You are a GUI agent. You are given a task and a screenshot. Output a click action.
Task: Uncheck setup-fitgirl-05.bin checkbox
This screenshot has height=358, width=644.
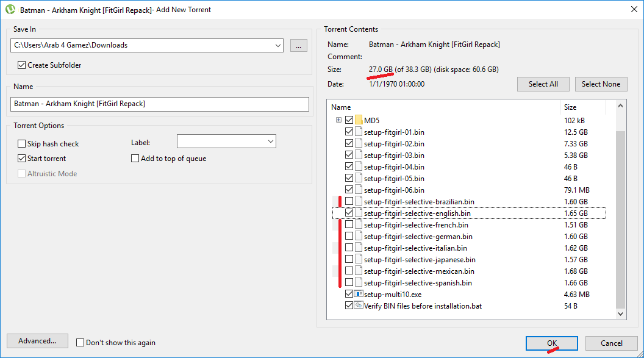349,177
